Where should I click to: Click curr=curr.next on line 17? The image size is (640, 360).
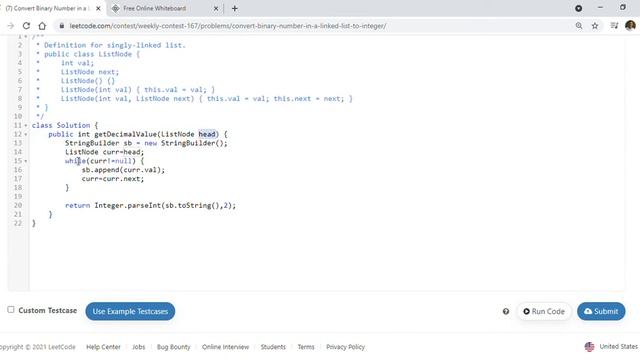[113, 179]
